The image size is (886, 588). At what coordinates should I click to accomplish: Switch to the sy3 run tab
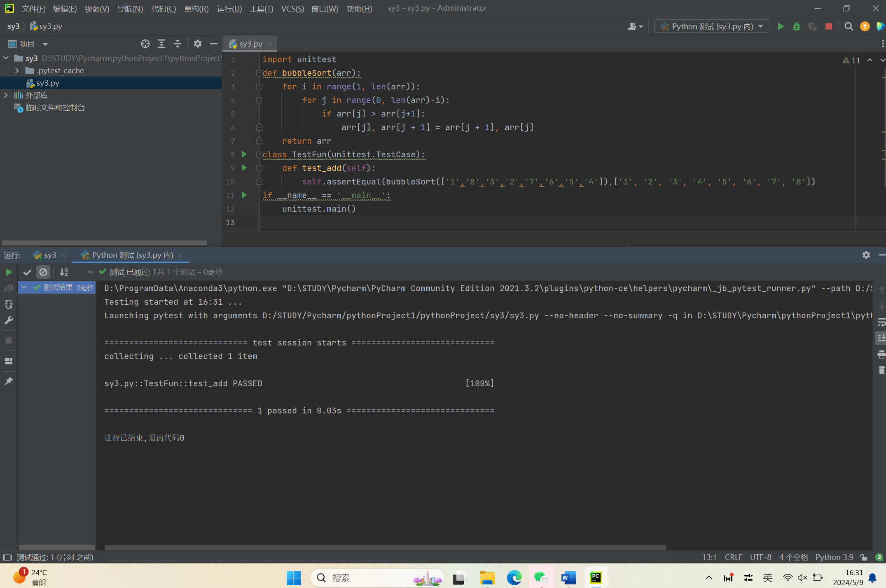(x=50, y=255)
